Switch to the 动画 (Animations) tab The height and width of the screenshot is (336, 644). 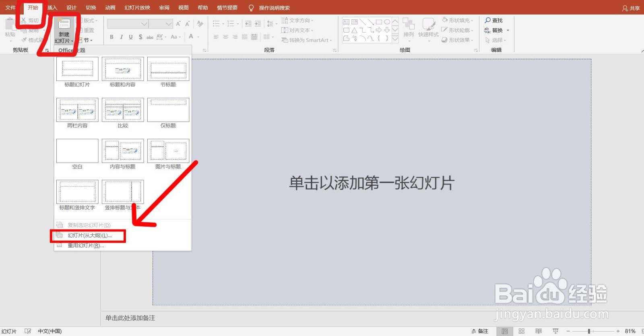(110, 8)
